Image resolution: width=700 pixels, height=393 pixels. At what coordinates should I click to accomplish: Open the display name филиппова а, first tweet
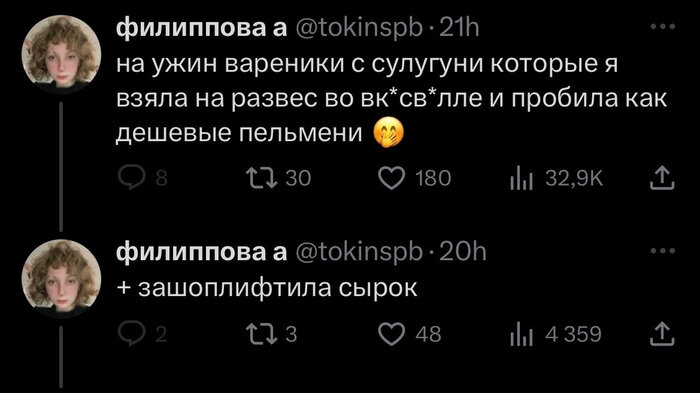point(201,28)
